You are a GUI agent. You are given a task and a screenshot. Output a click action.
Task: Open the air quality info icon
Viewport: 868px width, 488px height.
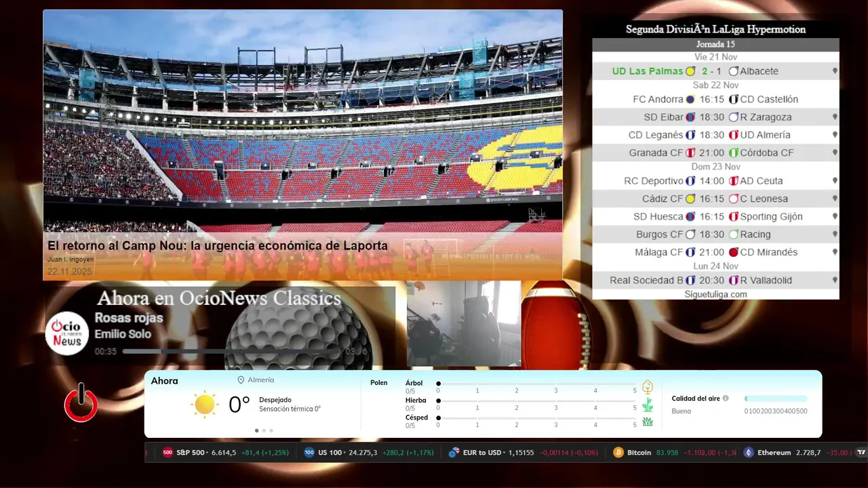(726, 399)
